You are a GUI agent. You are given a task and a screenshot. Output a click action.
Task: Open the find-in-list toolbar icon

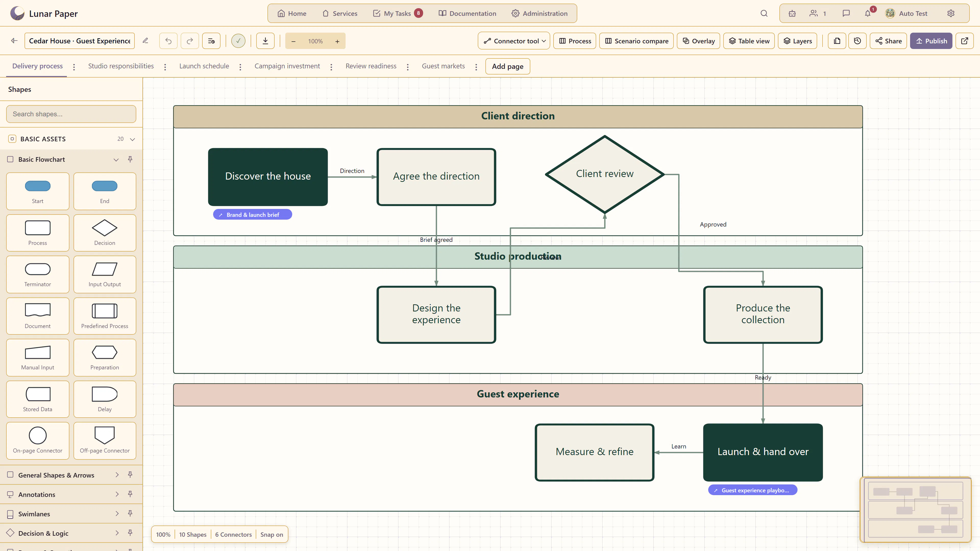[212, 41]
